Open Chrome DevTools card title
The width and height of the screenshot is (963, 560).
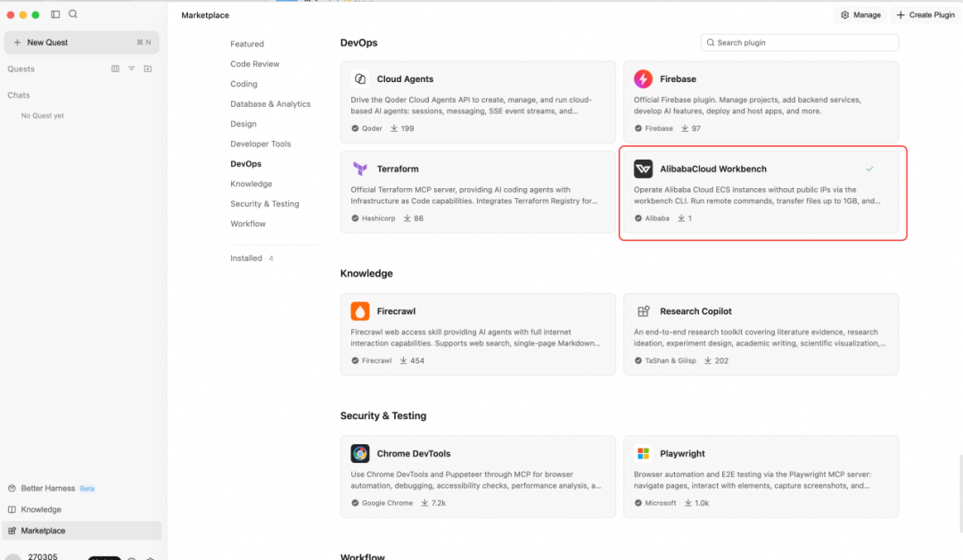coord(414,453)
